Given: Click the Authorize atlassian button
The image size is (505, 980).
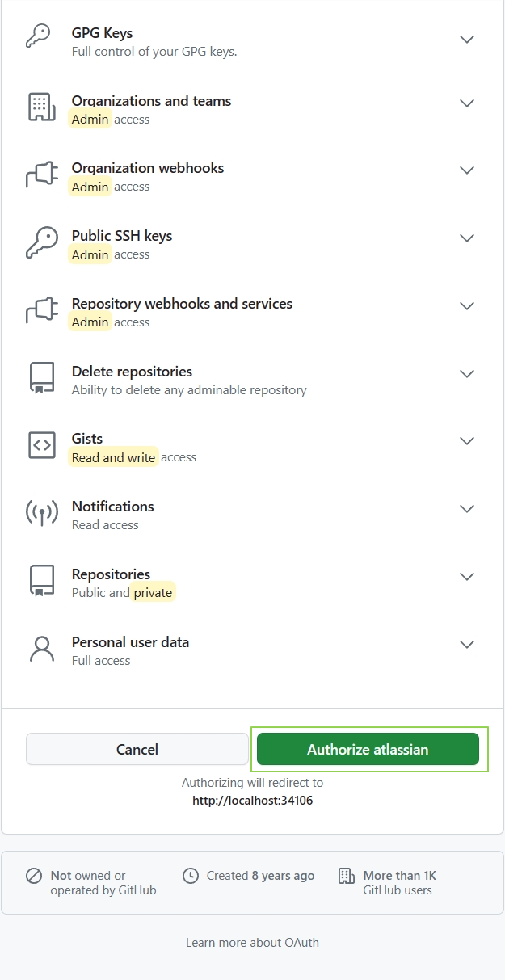Looking at the screenshot, I should (368, 749).
